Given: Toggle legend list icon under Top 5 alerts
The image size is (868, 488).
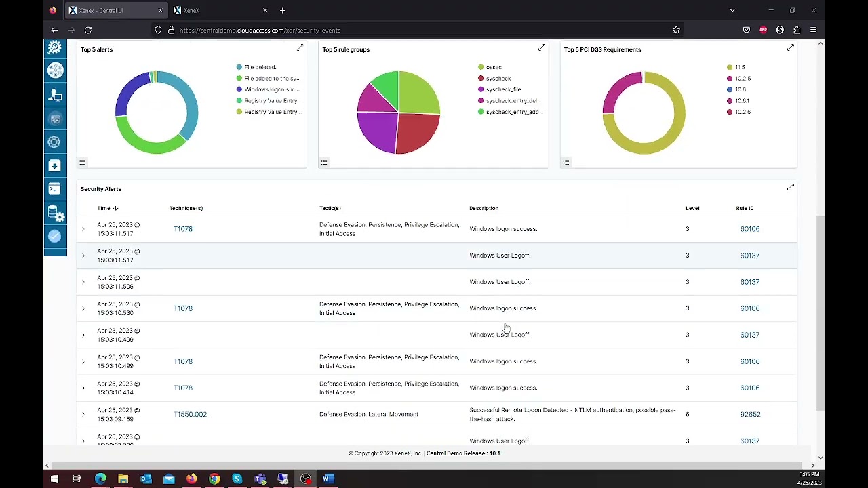Looking at the screenshot, I should tap(83, 162).
